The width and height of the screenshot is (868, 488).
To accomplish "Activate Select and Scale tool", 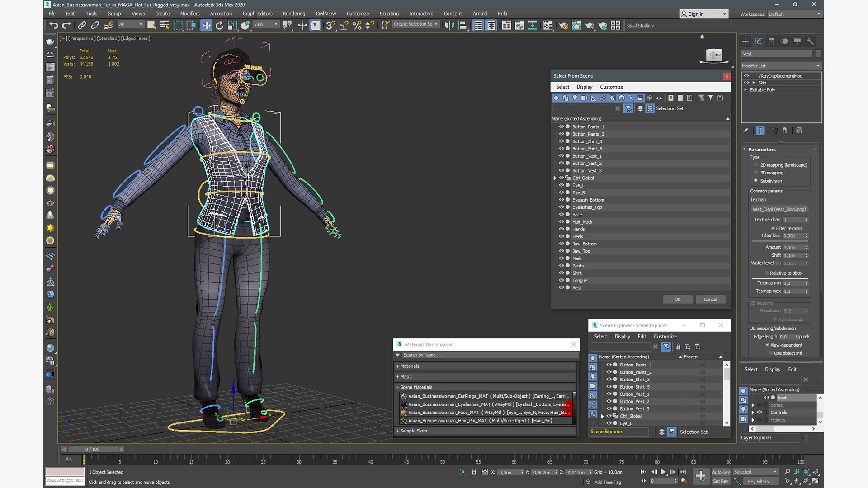I will (232, 25).
